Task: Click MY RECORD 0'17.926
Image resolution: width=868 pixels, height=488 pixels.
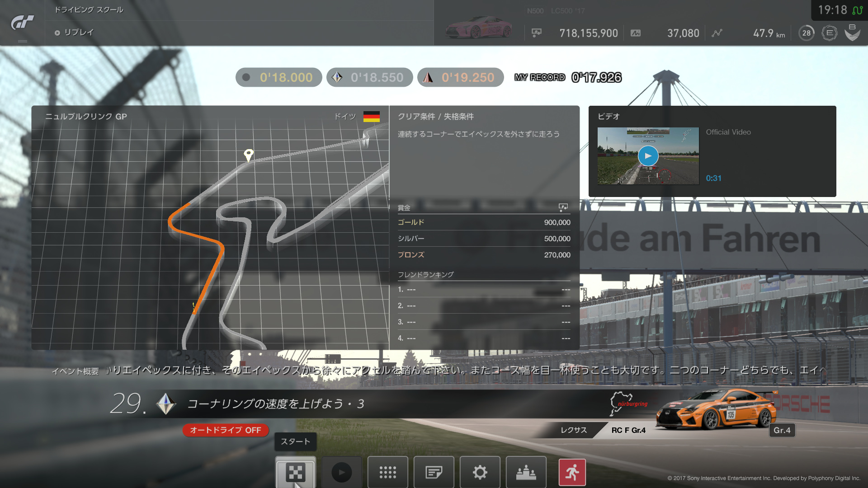Action: click(568, 77)
